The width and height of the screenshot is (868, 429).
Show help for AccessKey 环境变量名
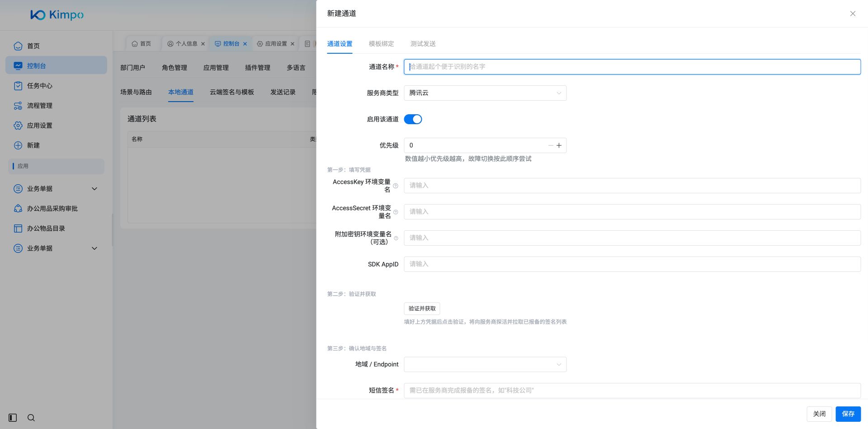pos(396,186)
